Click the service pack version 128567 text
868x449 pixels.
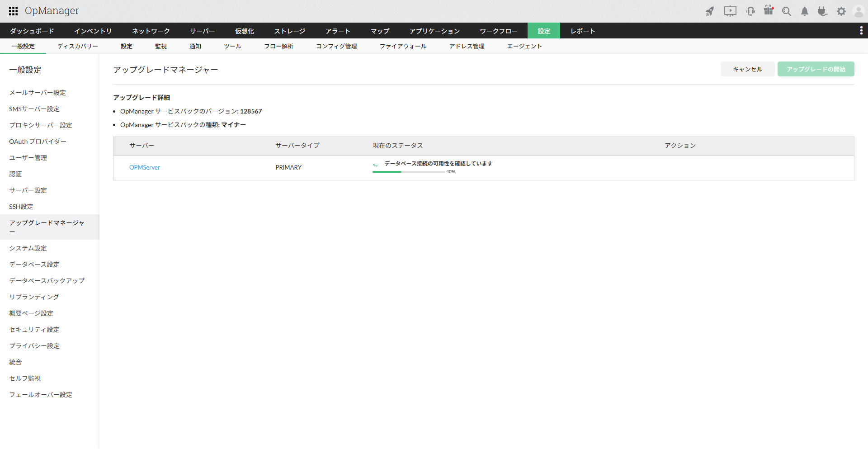click(x=251, y=111)
